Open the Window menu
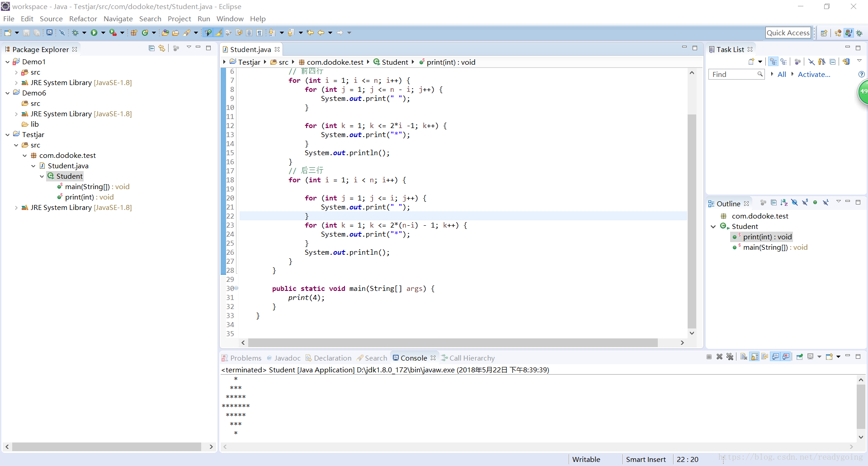868x466 pixels. point(230,19)
